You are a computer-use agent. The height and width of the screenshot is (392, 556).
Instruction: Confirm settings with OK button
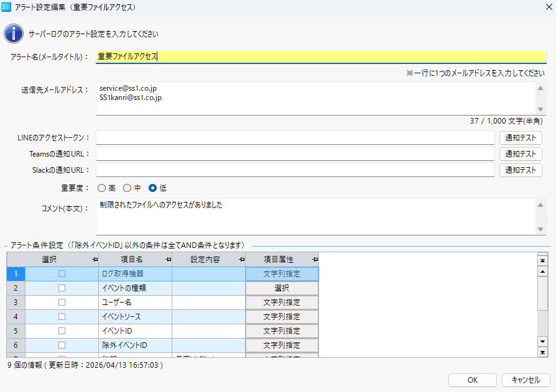[x=473, y=380]
